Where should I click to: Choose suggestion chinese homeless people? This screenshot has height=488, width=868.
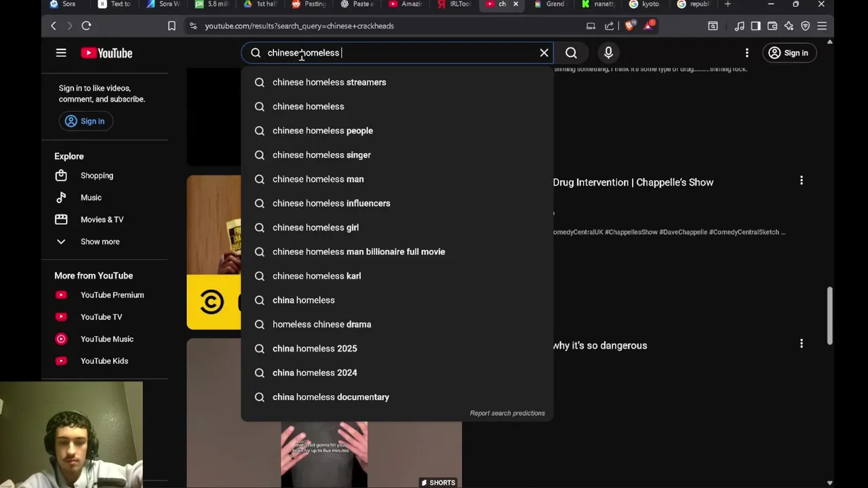click(397, 131)
